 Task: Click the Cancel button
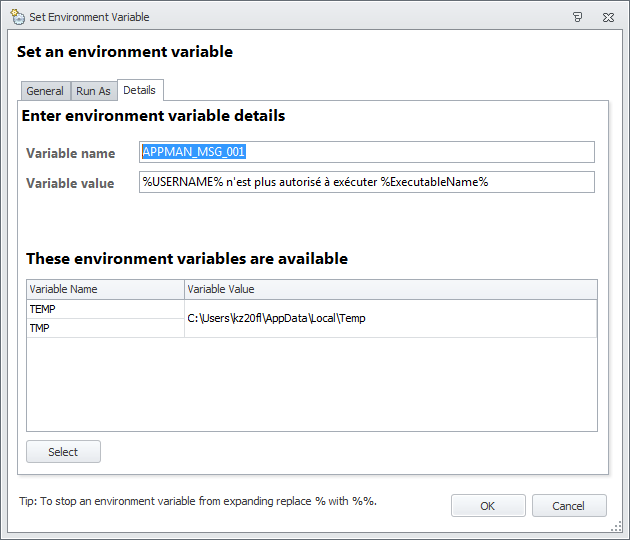pos(569,506)
